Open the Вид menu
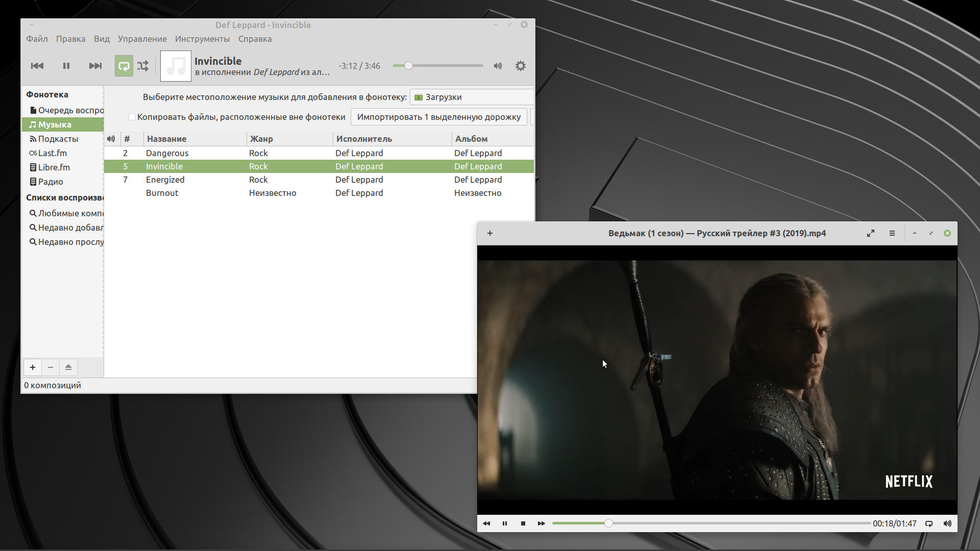 click(x=102, y=39)
